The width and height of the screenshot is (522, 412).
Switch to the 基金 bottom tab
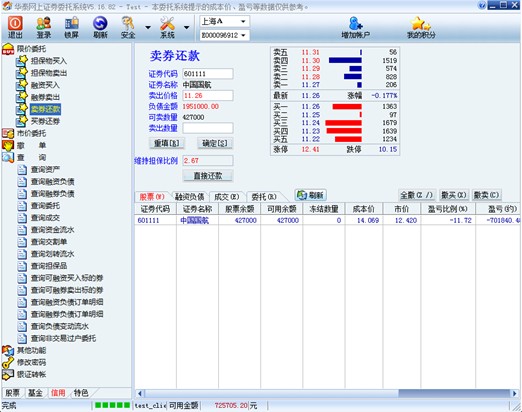(x=35, y=393)
